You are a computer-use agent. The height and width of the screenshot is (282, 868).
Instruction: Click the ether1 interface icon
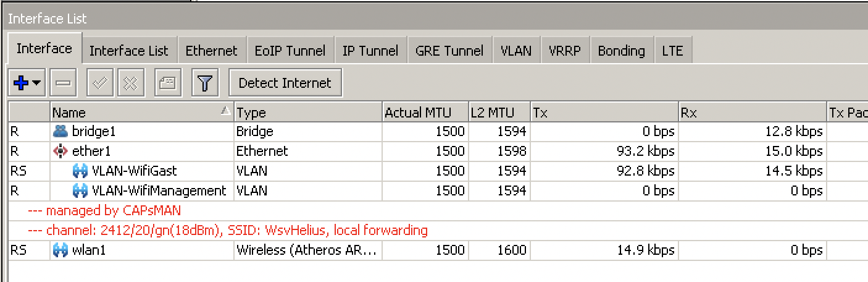click(61, 151)
